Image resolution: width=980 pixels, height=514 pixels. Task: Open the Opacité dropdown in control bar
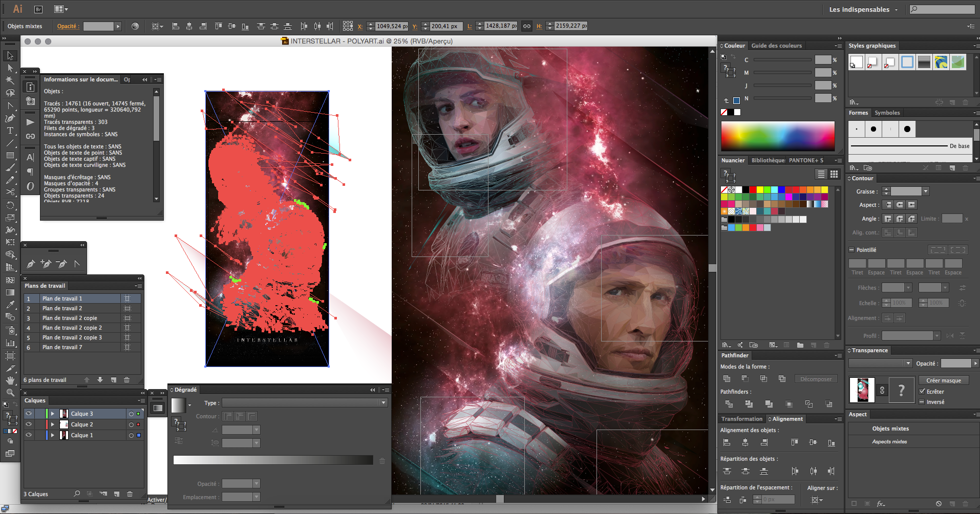click(118, 26)
